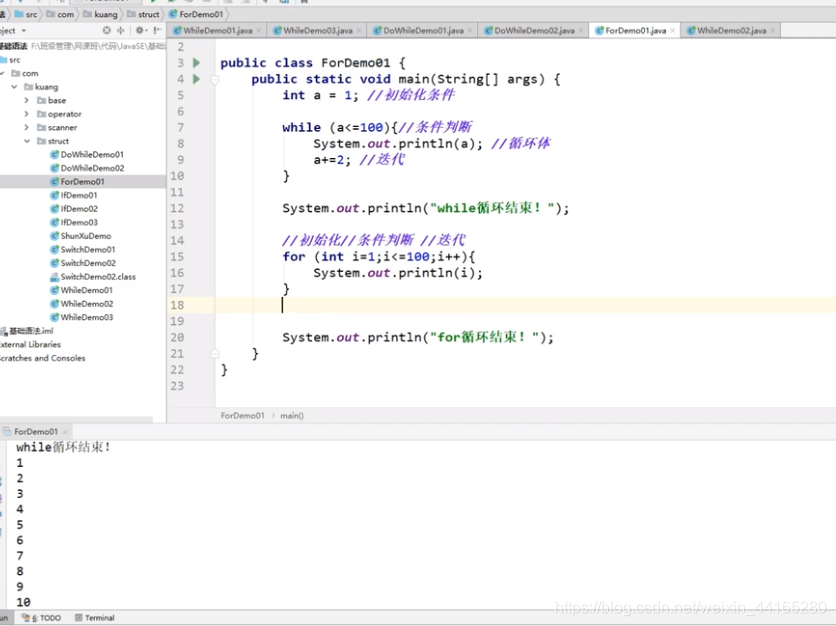Select Scratches and Consoles in project tree
The height and width of the screenshot is (626, 836).
click(43, 358)
